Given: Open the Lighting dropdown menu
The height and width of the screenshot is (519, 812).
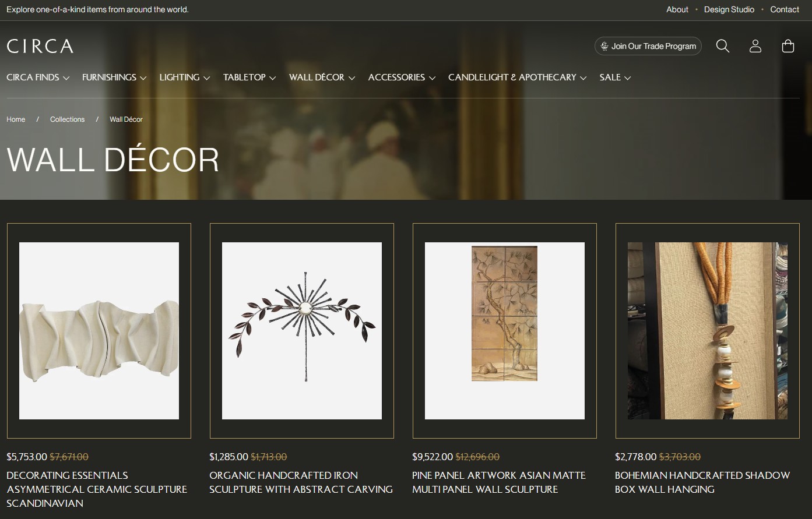Looking at the screenshot, I should (x=184, y=77).
